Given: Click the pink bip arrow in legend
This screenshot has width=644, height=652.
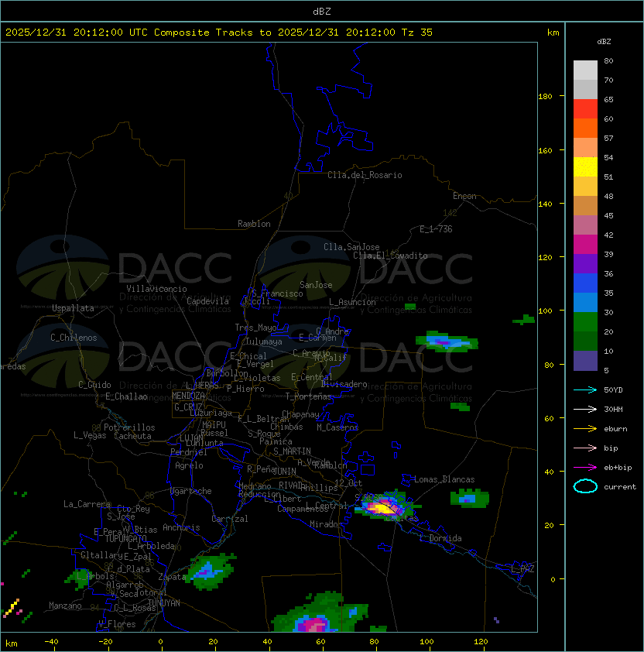Looking at the screenshot, I should point(585,448).
